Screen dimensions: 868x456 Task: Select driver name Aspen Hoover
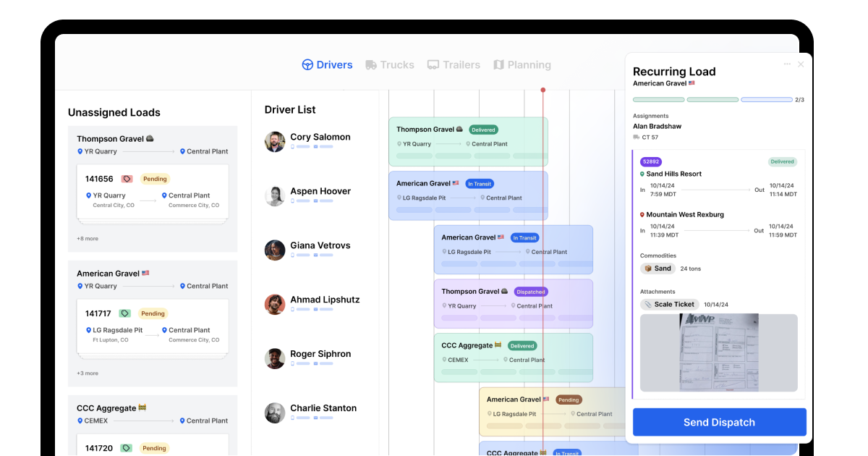[320, 191]
